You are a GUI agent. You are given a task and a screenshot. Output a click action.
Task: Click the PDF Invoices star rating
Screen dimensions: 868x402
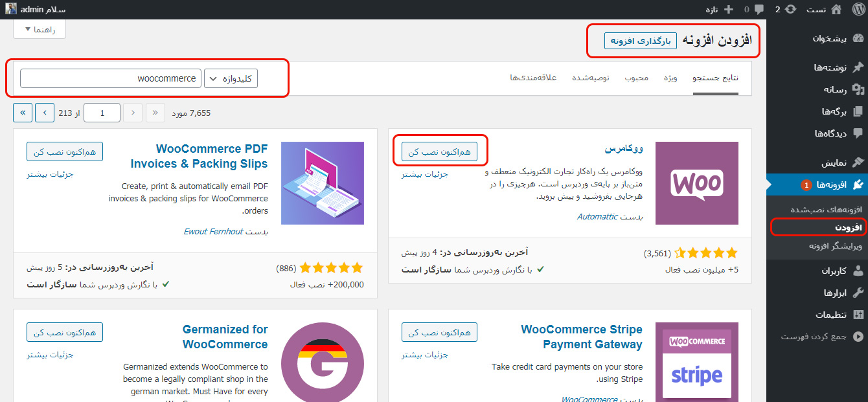click(x=331, y=267)
